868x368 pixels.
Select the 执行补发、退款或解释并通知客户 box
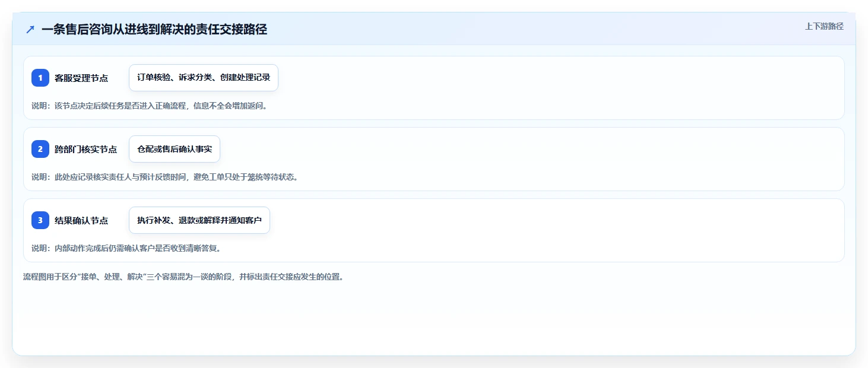coord(199,220)
